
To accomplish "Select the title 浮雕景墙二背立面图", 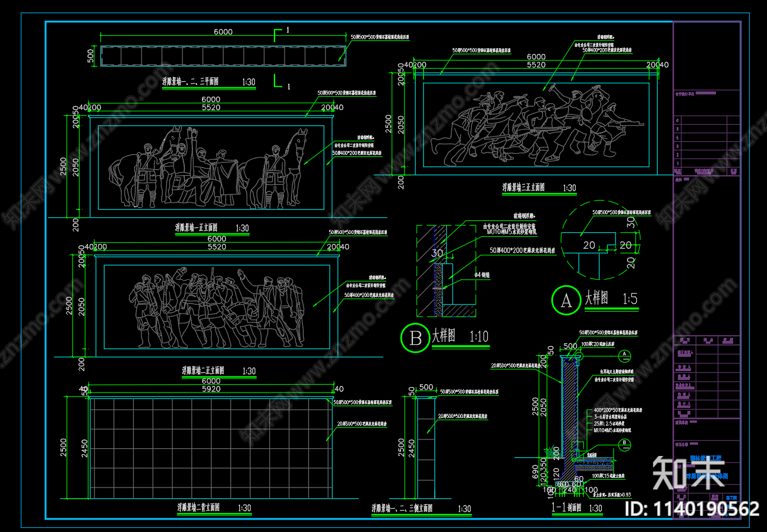I will (198, 508).
